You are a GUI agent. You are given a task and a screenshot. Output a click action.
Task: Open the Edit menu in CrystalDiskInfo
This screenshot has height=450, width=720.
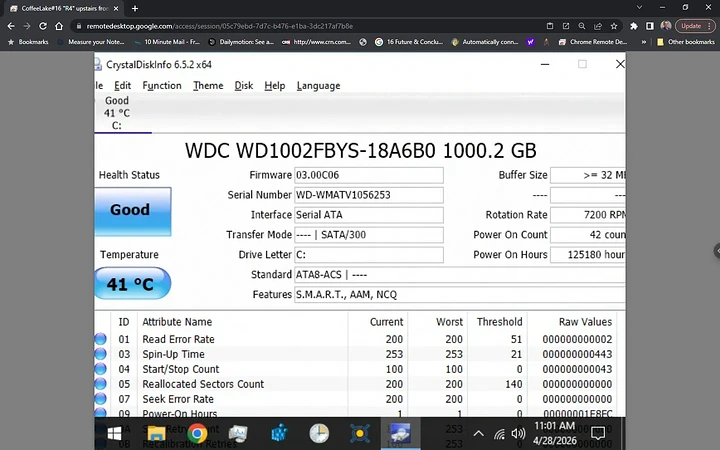pos(123,86)
